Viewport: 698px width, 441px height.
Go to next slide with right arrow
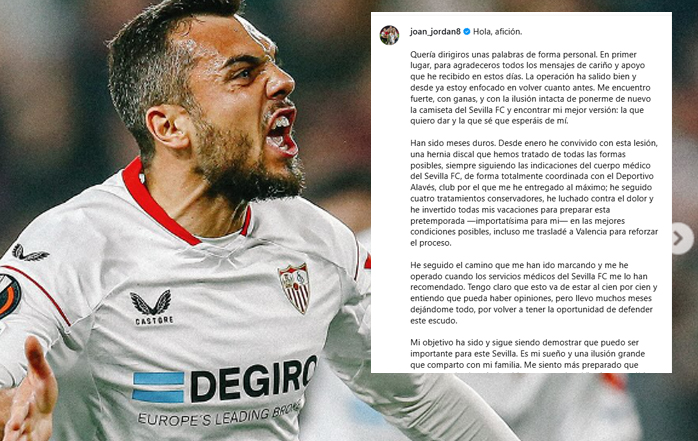(x=681, y=239)
